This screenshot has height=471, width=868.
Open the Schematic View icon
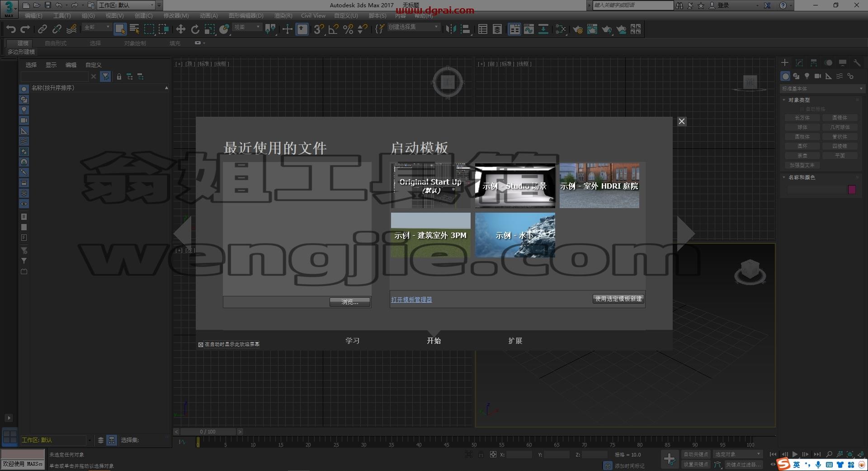tap(543, 29)
